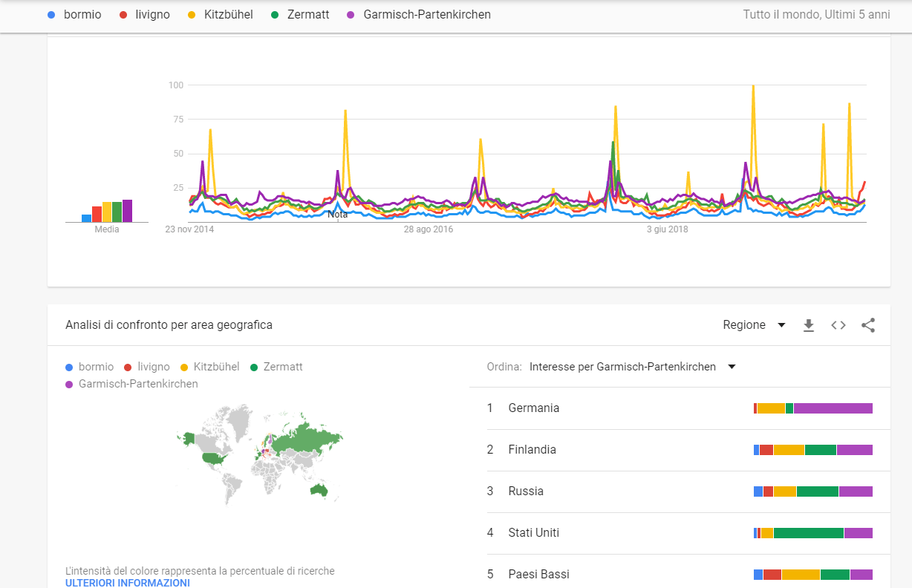The height and width of the screenshot is (588, 912).
Task: Click the Germania stacked interest bar
Action: pyautogui.click(x=813, y=408)
